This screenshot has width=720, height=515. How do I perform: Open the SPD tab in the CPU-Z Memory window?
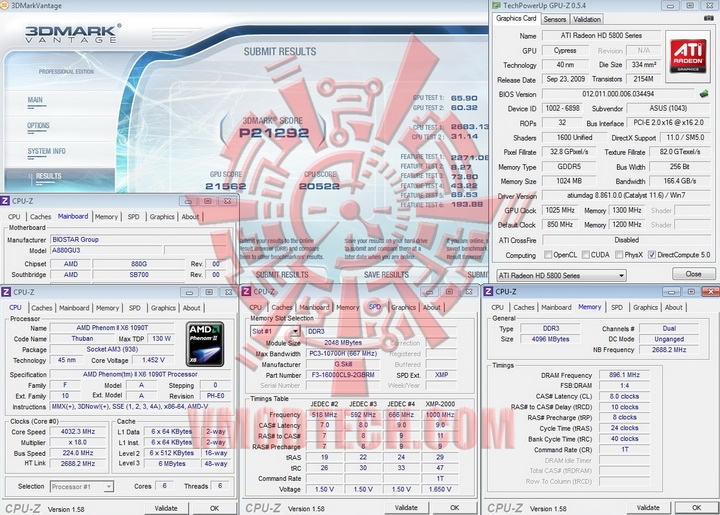[x=617, y=307]
